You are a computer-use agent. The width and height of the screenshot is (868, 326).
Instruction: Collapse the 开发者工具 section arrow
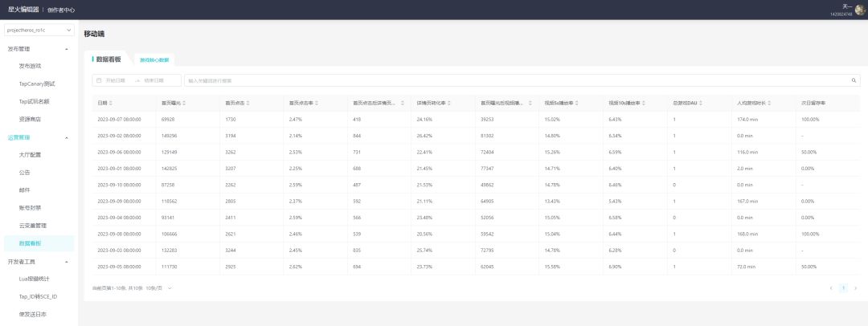click(x=67, y=261)
